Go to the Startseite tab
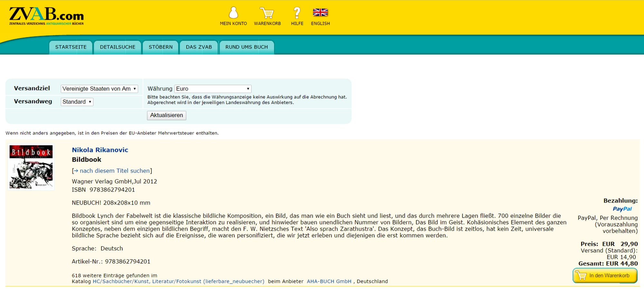The image size is (644, 293). pos(71,47)
